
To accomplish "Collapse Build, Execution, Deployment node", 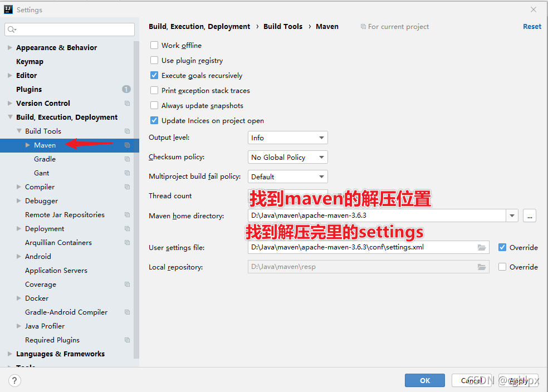I will tap(10, 117).
